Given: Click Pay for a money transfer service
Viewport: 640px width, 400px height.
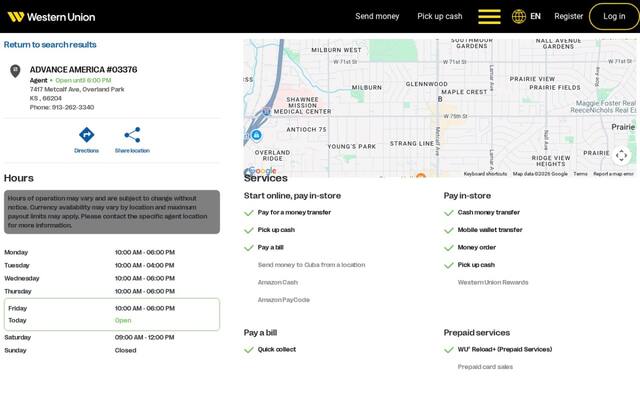Looking at the screenshot, I should click(294, 212).
